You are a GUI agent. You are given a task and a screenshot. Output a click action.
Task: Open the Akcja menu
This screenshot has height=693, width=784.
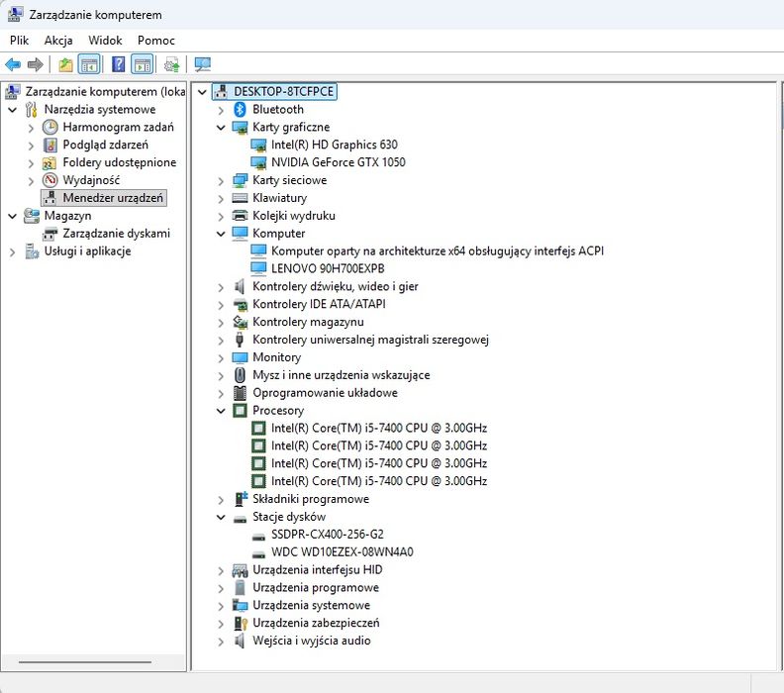click(x=58, y=41)
